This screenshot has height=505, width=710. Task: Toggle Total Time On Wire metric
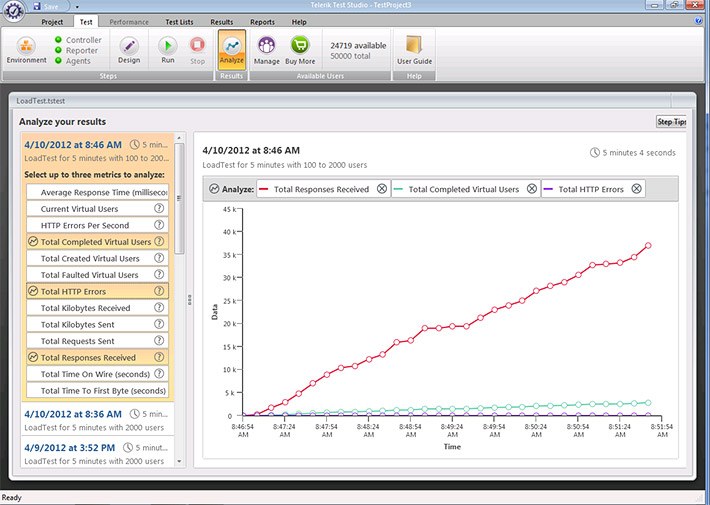(x=97, y=374)
